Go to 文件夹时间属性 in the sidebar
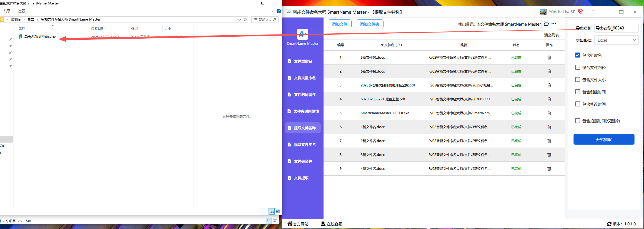The height and width of the screenshot is (229, 644). [303, 111]
